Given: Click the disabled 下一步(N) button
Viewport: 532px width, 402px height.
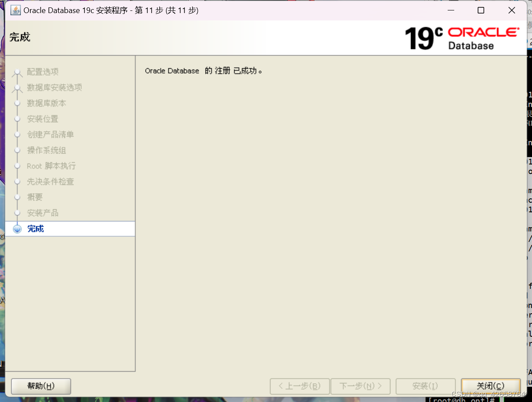Looking at the screenshot, I should (360, 386).
